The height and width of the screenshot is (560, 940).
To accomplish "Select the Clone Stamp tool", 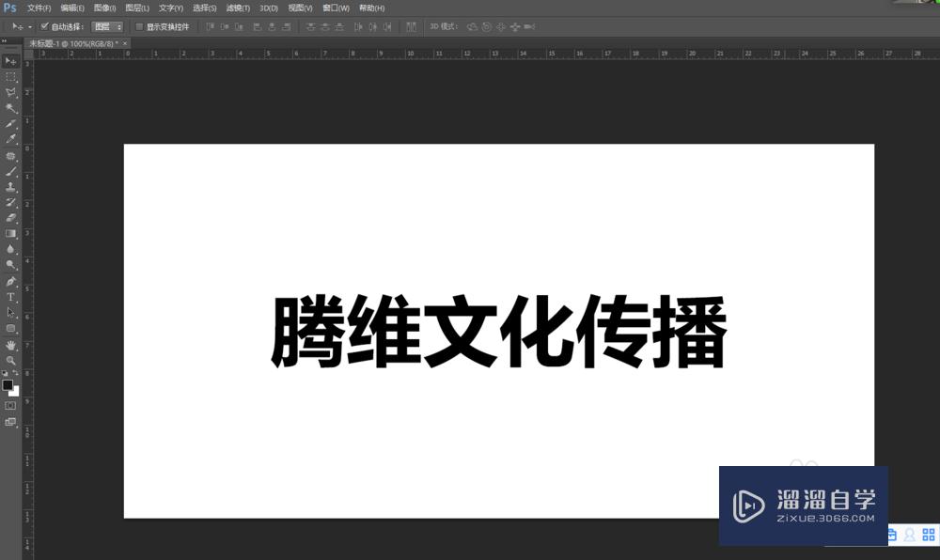I will 10,187.
